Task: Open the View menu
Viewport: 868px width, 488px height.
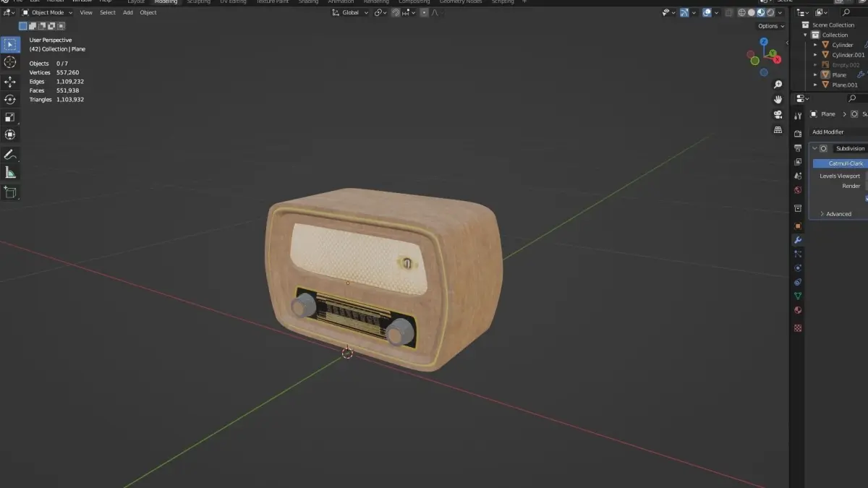Action: (86, 12)
